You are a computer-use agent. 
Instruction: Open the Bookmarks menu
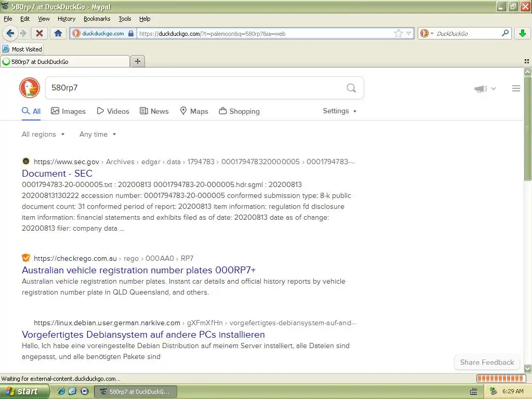click(97, 19)
